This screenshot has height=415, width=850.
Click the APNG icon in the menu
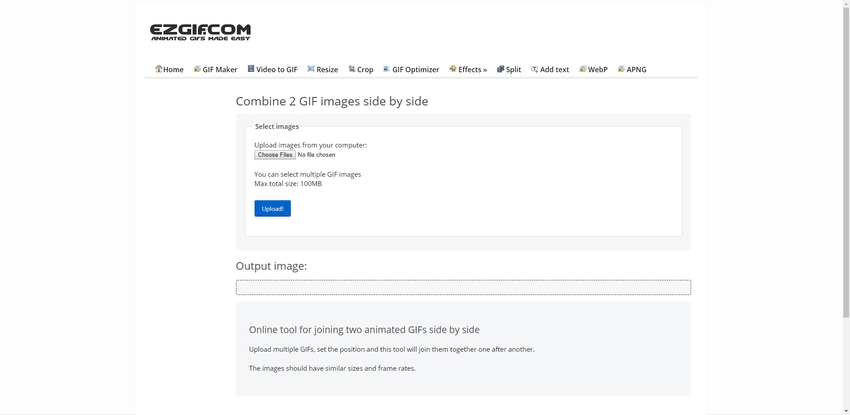point(622,69)
